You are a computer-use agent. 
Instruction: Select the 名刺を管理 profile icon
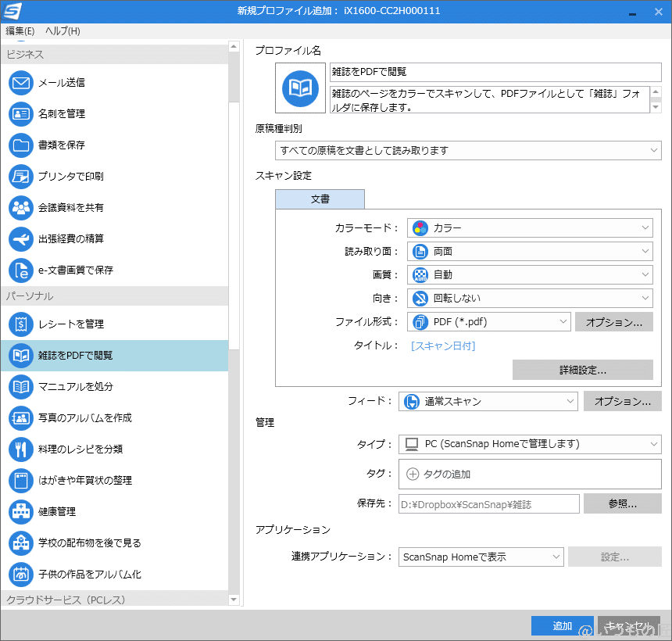coord(20,114)
